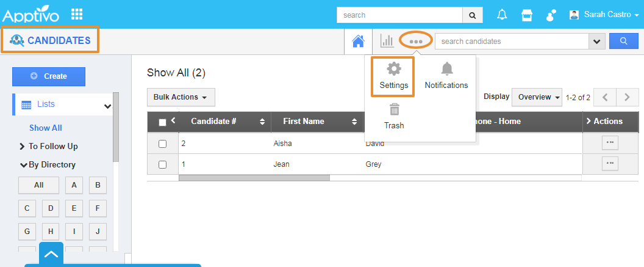Collapse the Lists section
This screenshot has height=267, width=644.
[107, 106]
